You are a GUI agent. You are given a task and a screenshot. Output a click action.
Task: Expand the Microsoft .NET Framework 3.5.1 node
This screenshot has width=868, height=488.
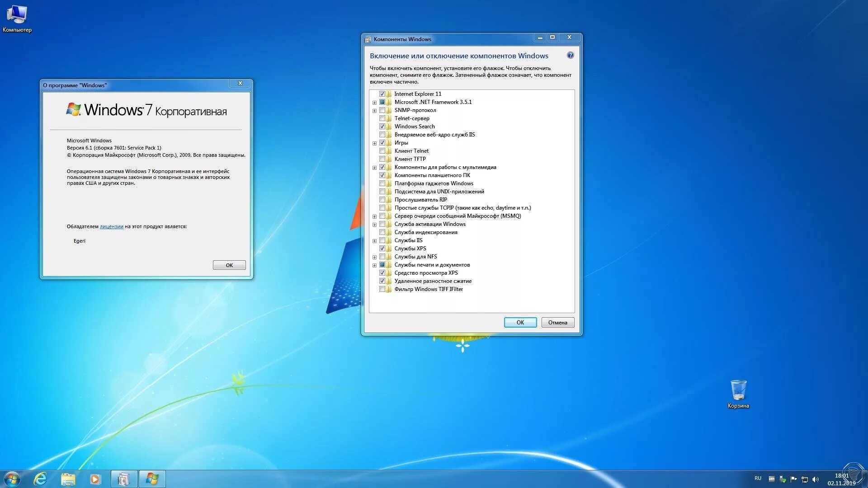pos(374,103)
